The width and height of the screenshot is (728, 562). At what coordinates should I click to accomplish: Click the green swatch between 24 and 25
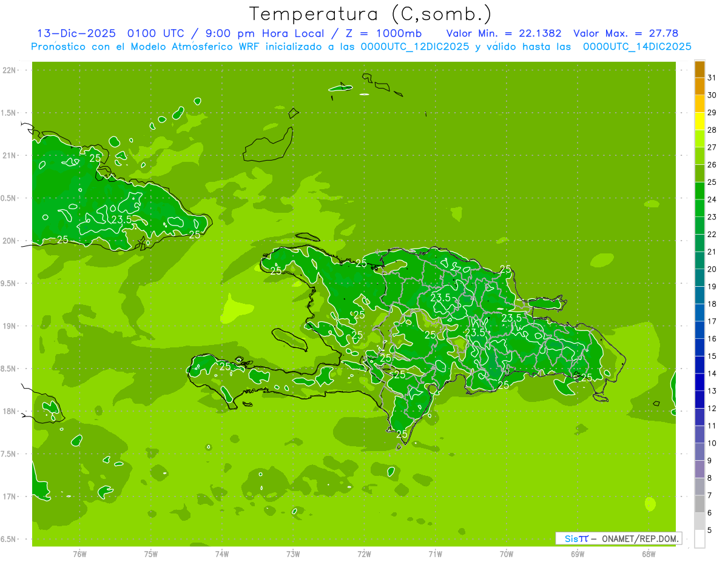point(699,191)
